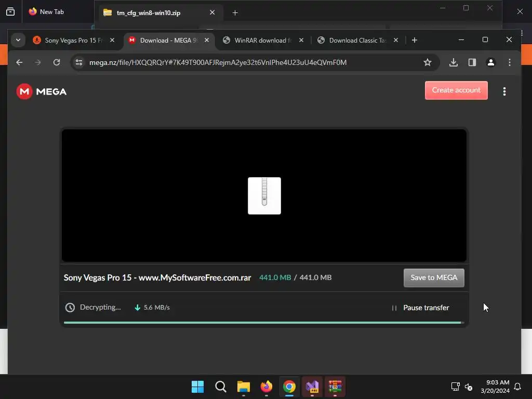Click Chrome icon in taskbar
The image size is (532, 399).
pyautogui.click(x=289, y=387)
